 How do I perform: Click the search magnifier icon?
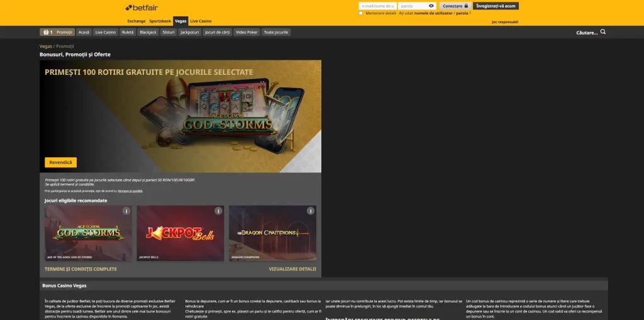tap(603, 31)
